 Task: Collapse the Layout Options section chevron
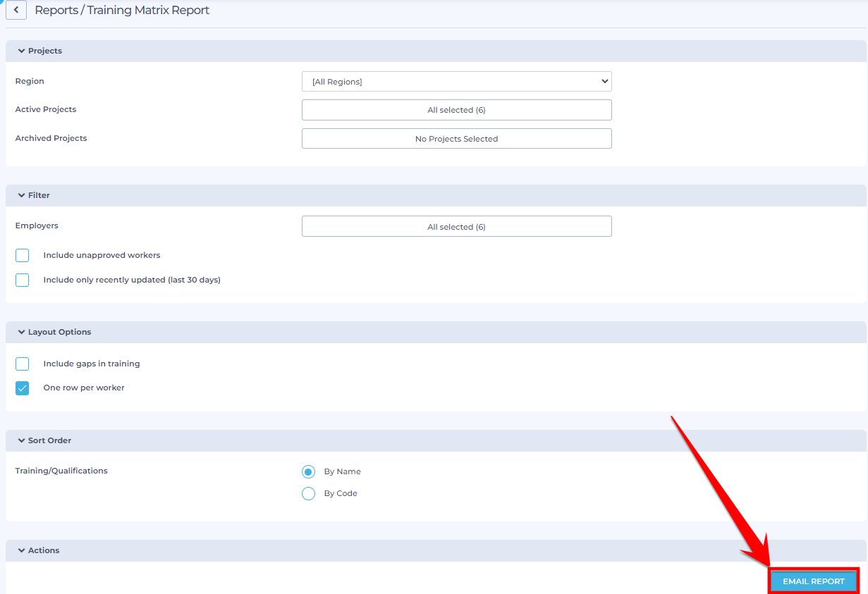click(x=22, y=332)
